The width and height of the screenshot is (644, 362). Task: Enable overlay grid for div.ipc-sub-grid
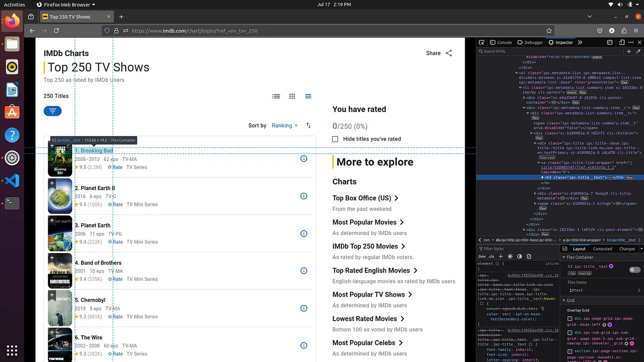point(570,332)
